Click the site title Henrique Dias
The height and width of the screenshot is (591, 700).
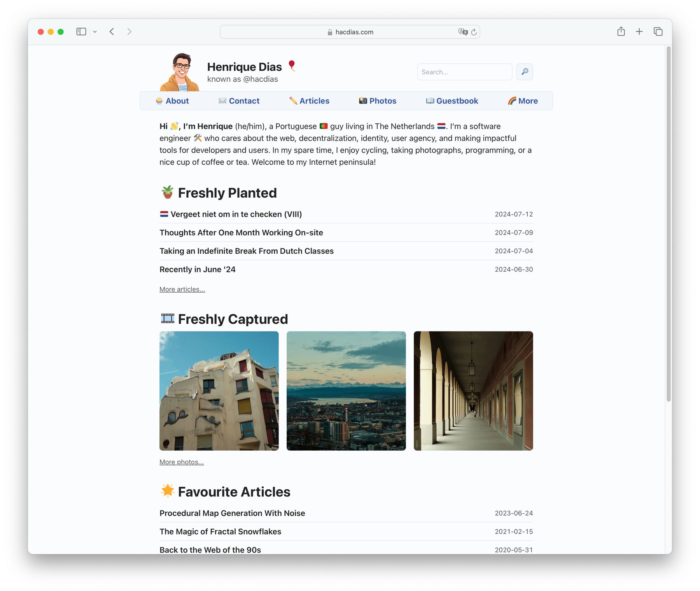click(x=244, y=67)
